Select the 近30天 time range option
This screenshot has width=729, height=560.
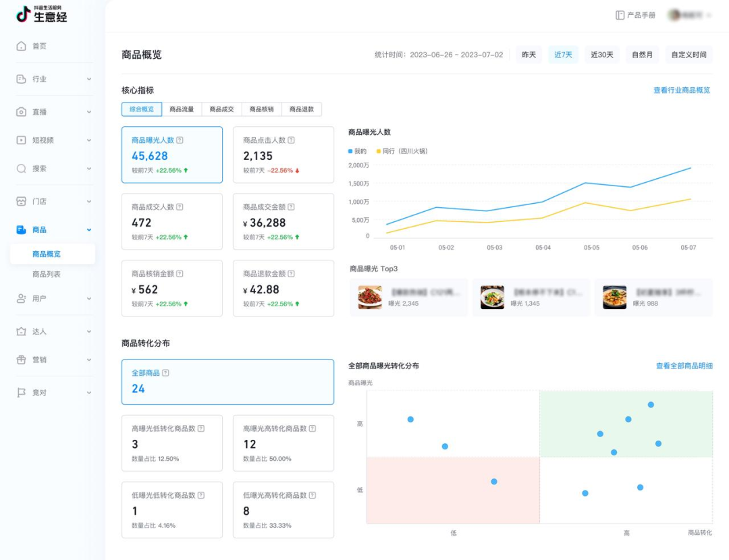[x=600, y=55]
